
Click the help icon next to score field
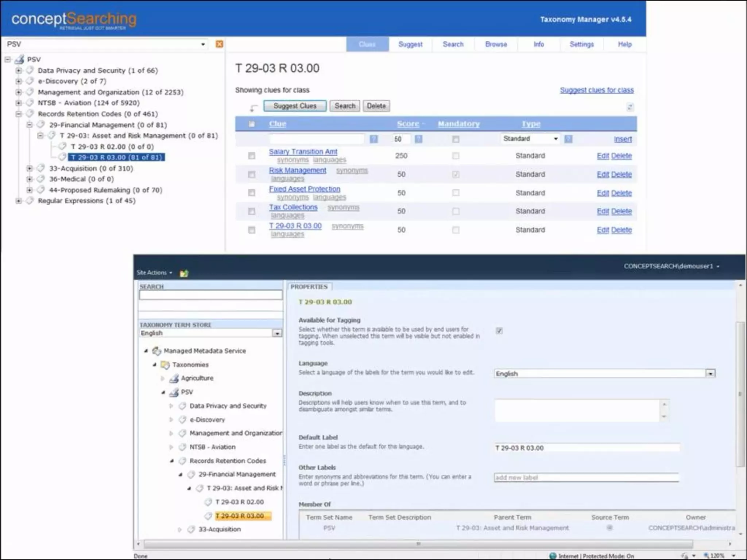(x=418, y=139)
